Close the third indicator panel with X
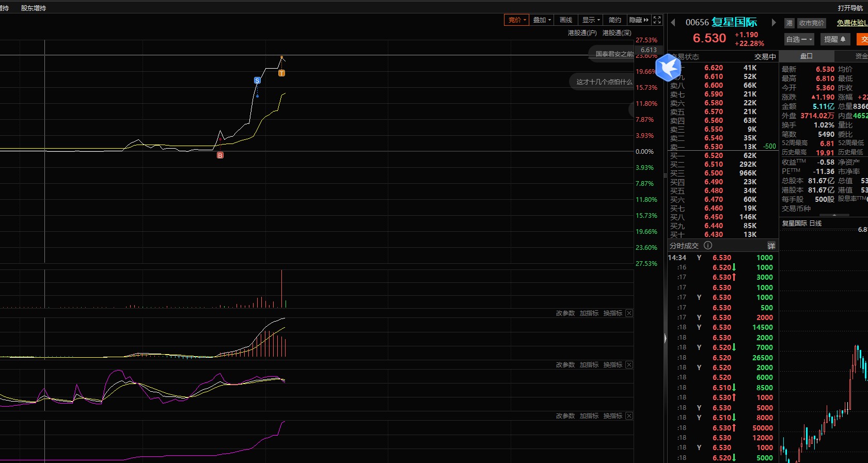 [629, 416]
